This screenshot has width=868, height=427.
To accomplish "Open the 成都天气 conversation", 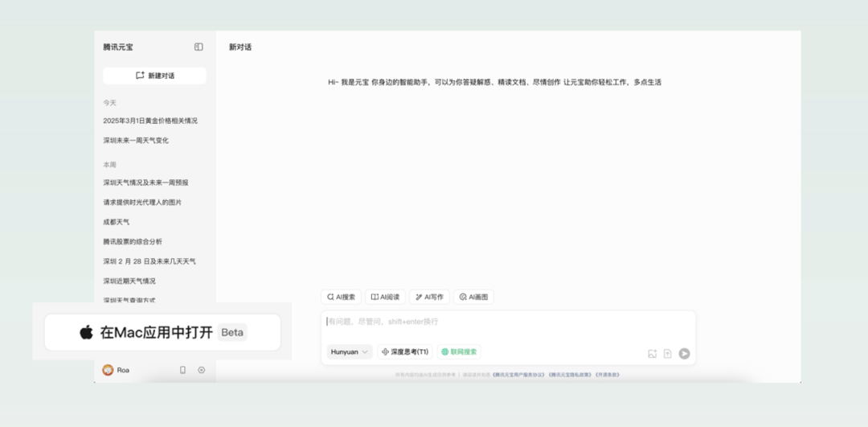I will click(117, 222).
